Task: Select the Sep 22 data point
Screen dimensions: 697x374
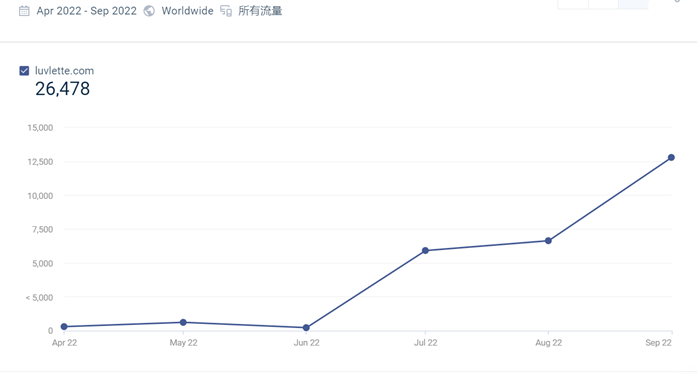Action: point(672,157)
